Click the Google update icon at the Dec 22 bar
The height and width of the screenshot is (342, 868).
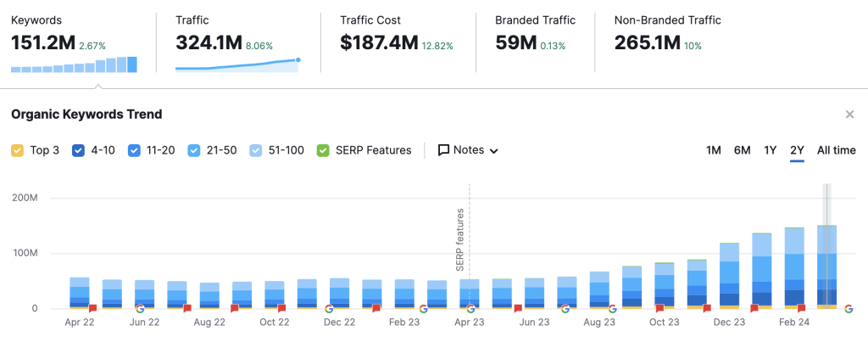point(329,309)
